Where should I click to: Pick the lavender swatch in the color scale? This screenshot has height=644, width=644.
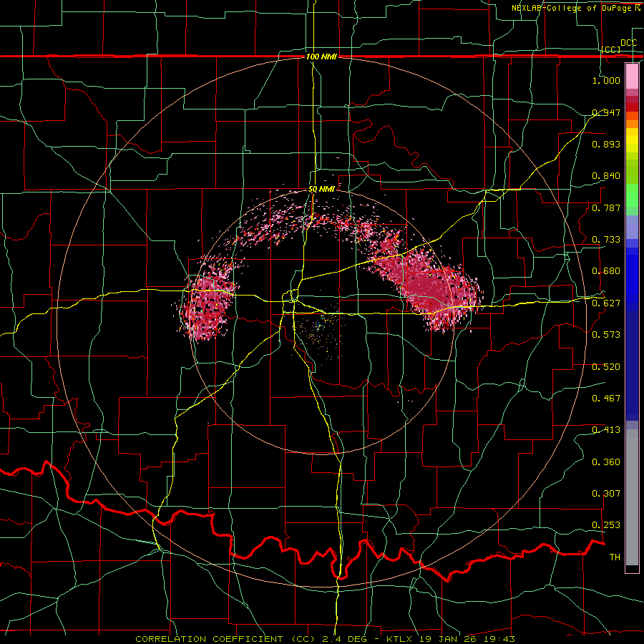click(x=632, y=227)
